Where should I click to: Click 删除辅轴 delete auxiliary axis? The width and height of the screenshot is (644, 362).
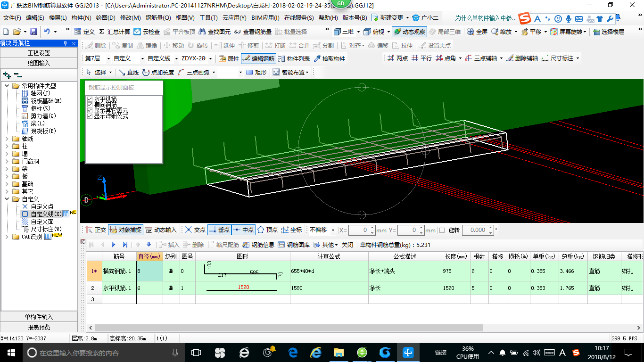pyautogui.click(x=521, y=58)
